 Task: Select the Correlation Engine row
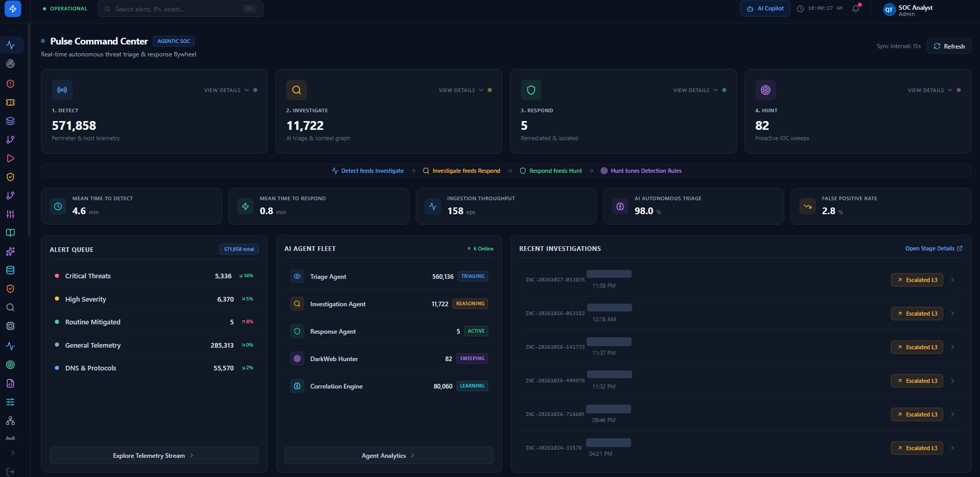[x=389, y=386]
